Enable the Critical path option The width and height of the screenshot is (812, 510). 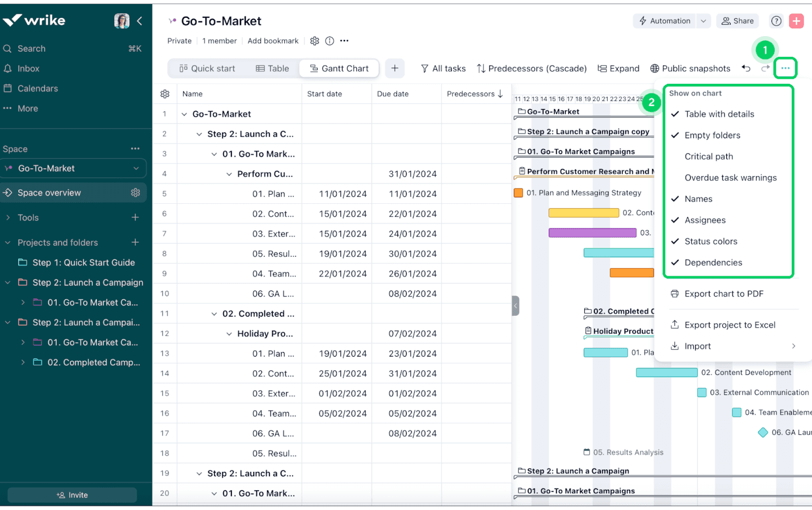pos(708,156)
